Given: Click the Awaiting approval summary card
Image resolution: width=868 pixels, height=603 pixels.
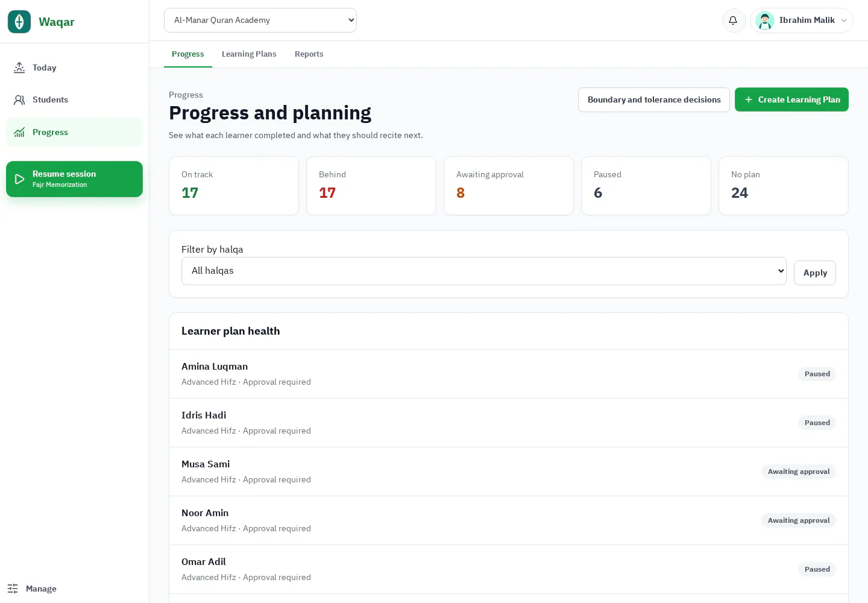Looking at the screenshot, I should coord(509,186).
